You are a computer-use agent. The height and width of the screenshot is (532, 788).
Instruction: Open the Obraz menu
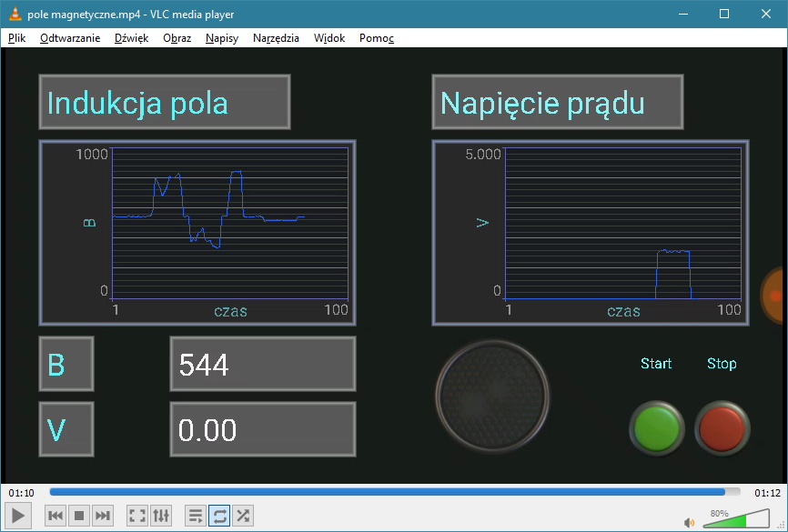177,38
